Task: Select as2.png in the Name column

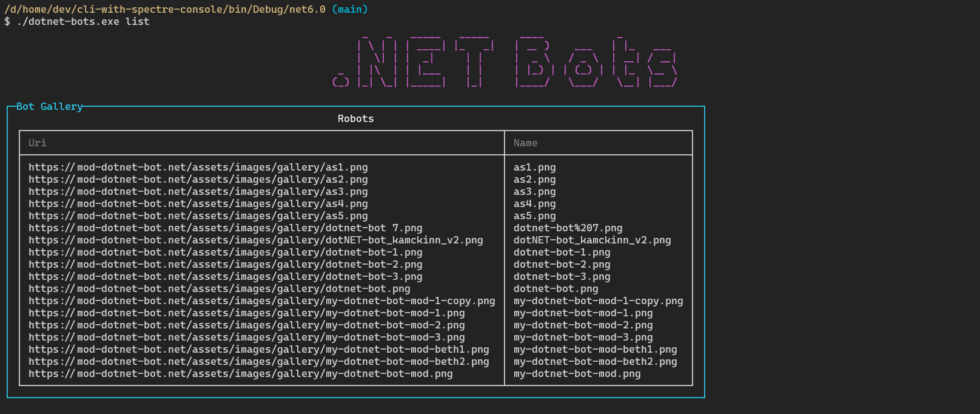Action: coord(535,179)
